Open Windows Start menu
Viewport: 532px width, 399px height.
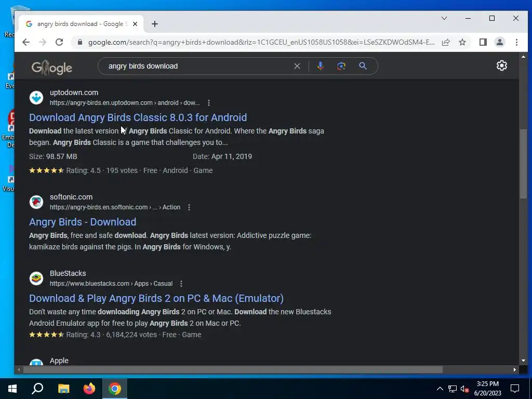[x=12, y=389]
